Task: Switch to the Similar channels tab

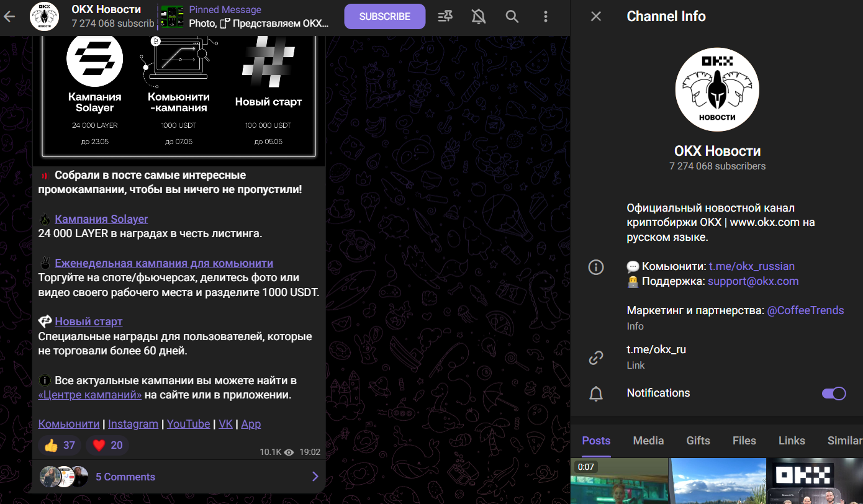Action: click(x=845, y=441)
